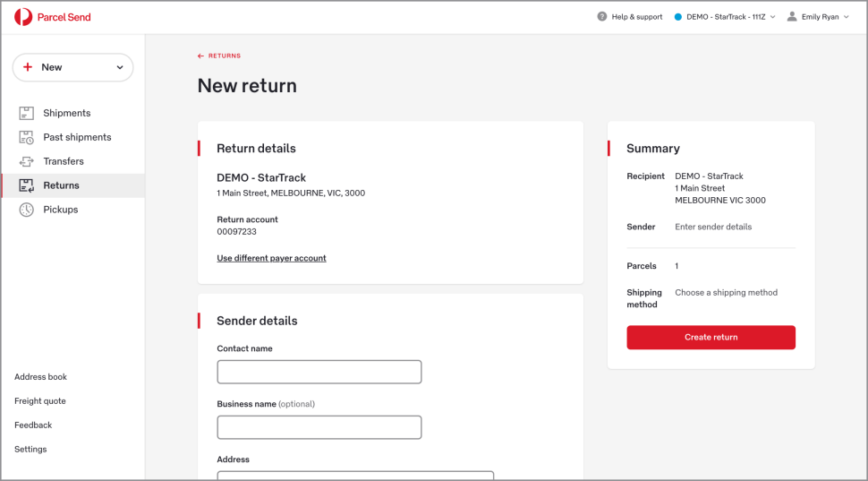The height and width of the screenshot is (481, 868).
Task: Click Use different payer account link
Action: (271, 258)
